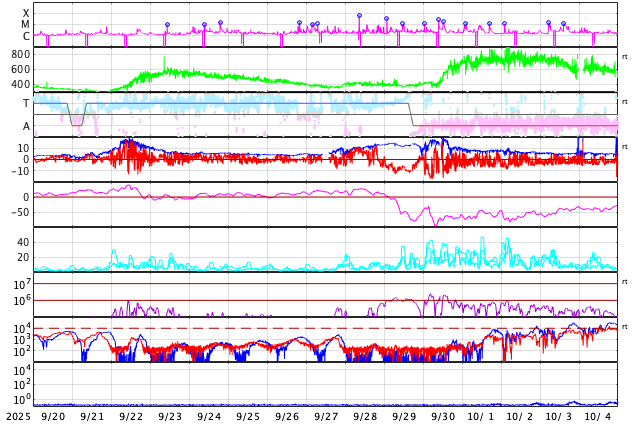Click the 800 value on green plot axis
This screenshot has height=424, width=634.
[x=20, y=54]
